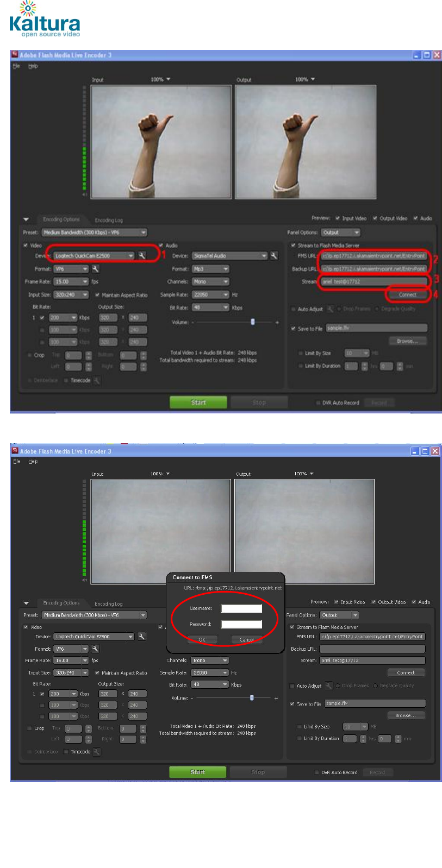The height and width of the screenshot is (868, 442).
Task: Switch to Encoding Log tab in Connect to FMS window
Action: pos(109,603)
